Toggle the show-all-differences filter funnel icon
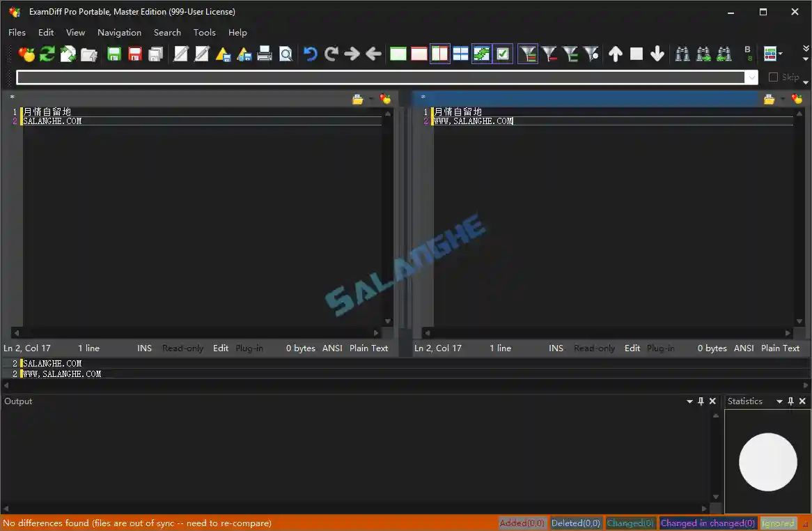The width and height of the screenshot is (812, 531). coord(528,54)
